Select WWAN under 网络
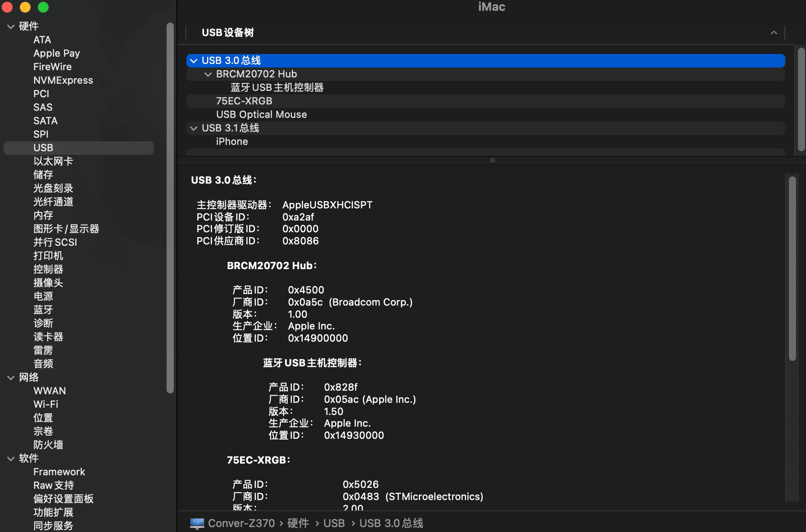The width and height of the screenshot is (806, 532). (50, 391)
